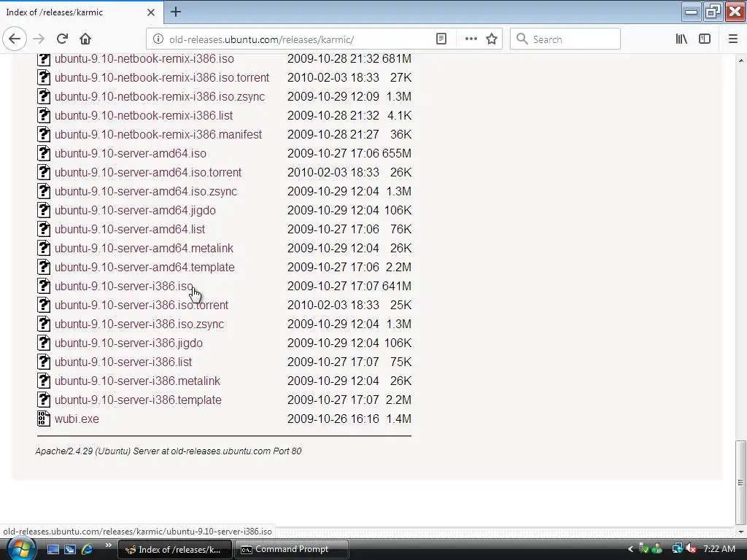Image resolution: width=747 pixels, height=560 pixels.
Task: Open ubuntu-9.10-server-i386.metalink link
Action: coord(138,381)
